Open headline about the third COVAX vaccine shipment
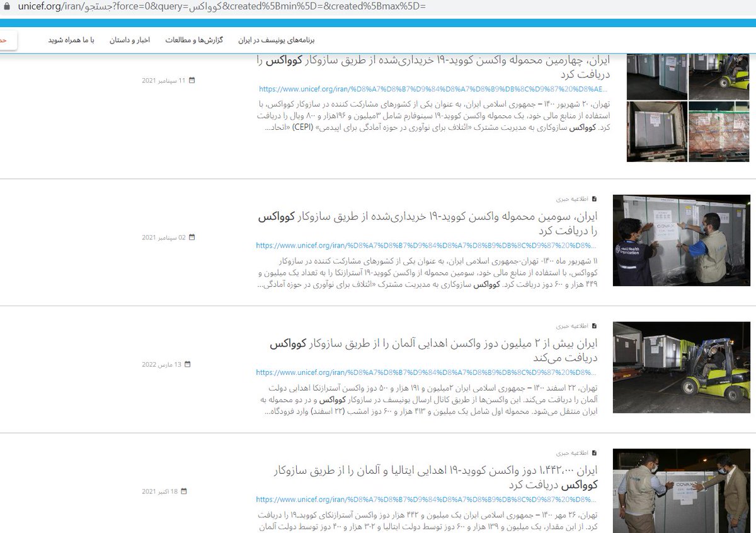 pyautogui.click(x=428, y=224)
